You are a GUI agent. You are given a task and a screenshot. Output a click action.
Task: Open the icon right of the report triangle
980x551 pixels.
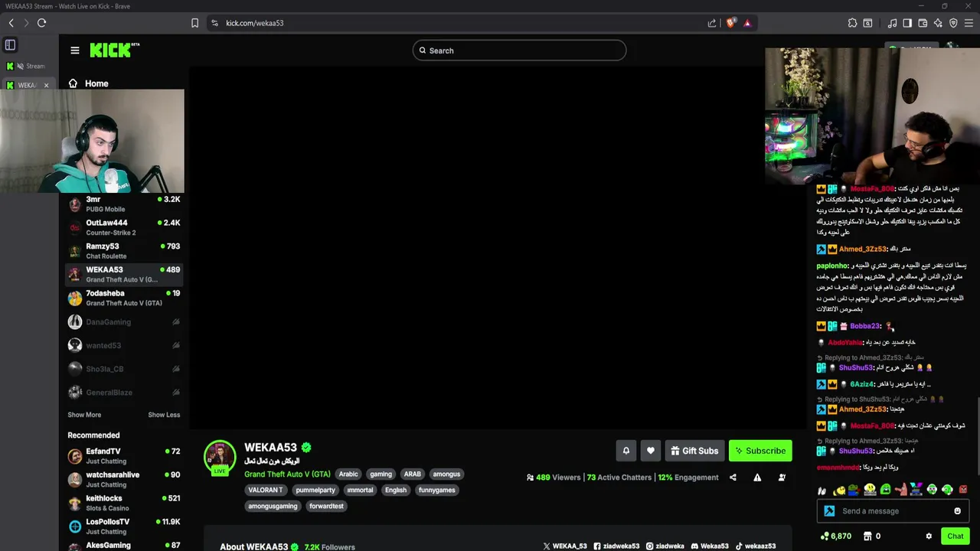[x=782, y=478]
